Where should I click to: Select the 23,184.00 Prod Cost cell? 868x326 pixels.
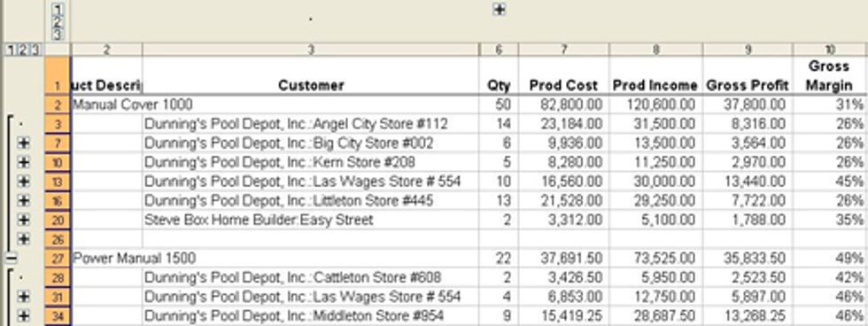click(x=563, y=124)
